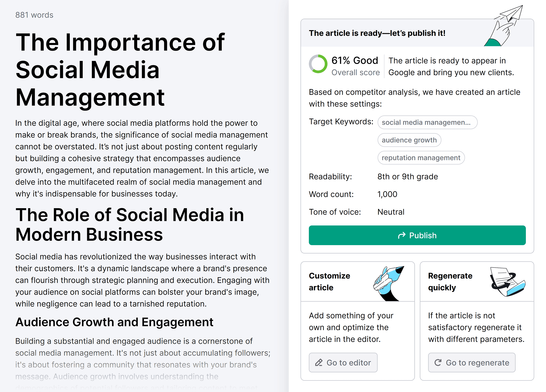Publish the finished article

click(418, 235)
